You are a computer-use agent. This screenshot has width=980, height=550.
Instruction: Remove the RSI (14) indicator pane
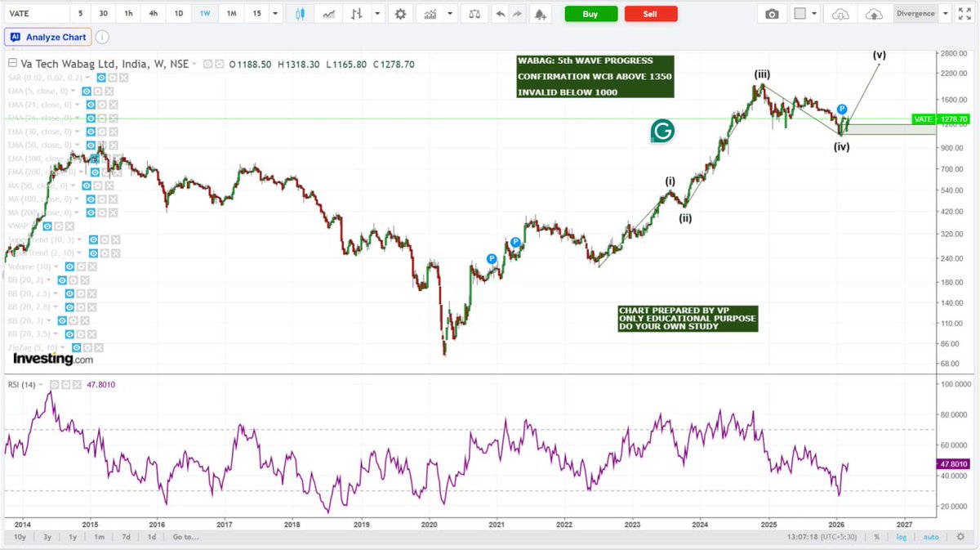75,384
